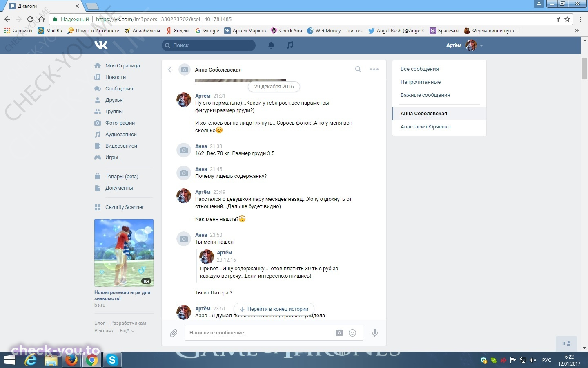Open Chrome's three-dot menu
The width and height of the screenshot is (588, 368).
pos(581,19)
